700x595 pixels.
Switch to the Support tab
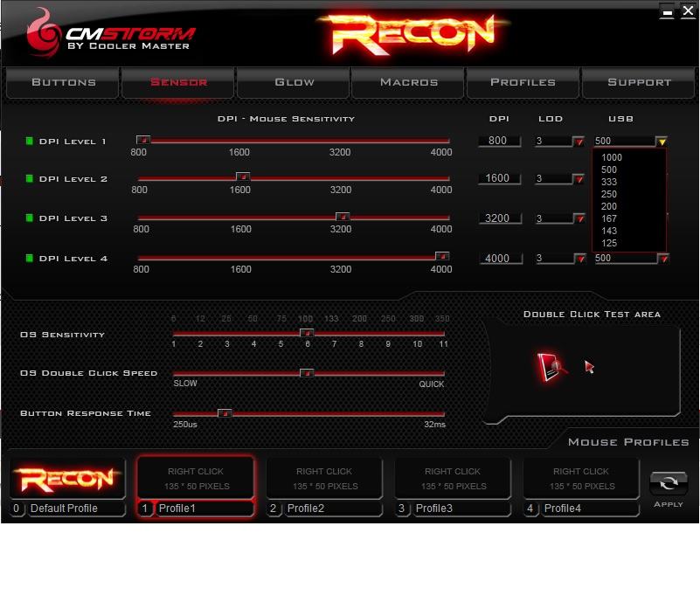[639, 83]
